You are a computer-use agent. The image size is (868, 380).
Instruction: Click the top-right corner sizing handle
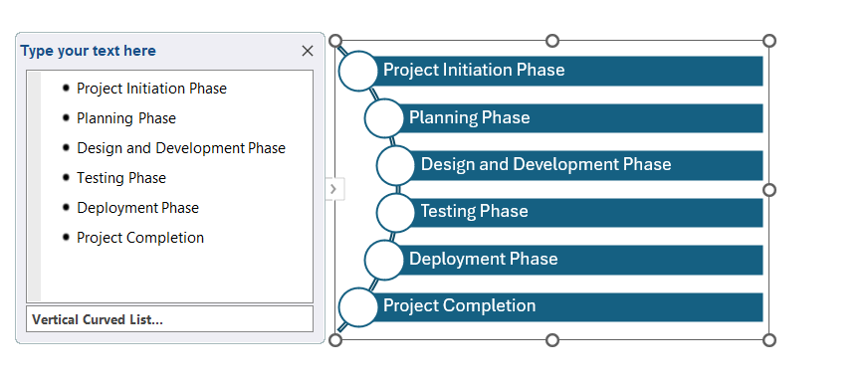(769, 41)
